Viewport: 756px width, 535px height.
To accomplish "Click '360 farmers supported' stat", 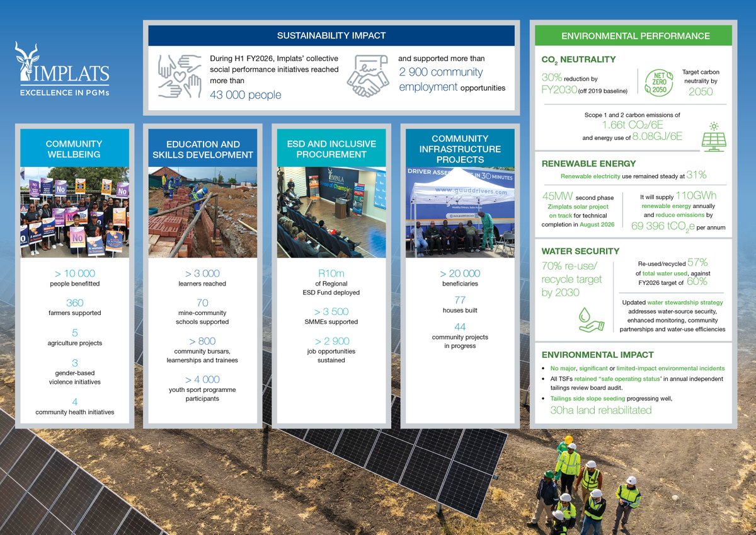I will (74, 308).
